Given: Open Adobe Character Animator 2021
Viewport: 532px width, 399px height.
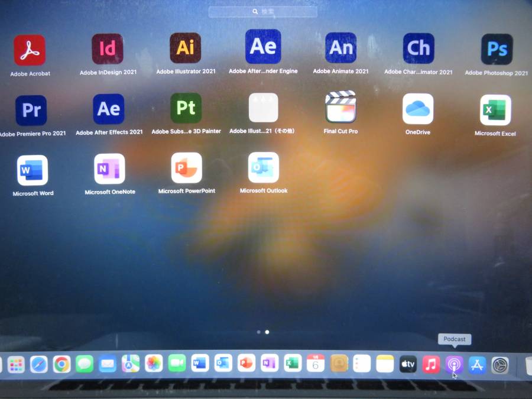Looking at the screenshot, I should click(x=419, y=48).
